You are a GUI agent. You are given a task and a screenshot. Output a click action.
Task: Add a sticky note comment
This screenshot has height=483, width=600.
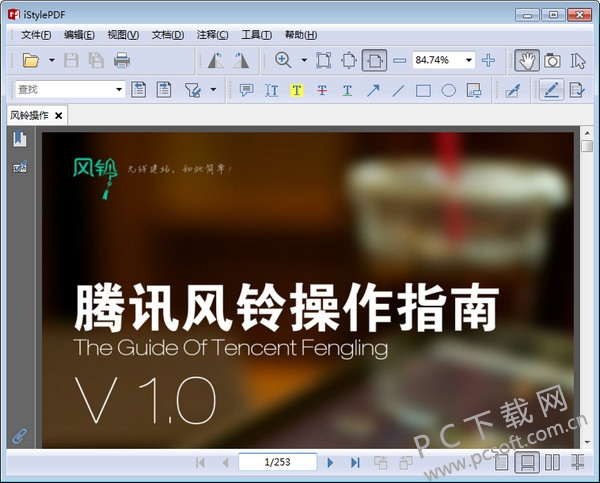tap(246, 90)
